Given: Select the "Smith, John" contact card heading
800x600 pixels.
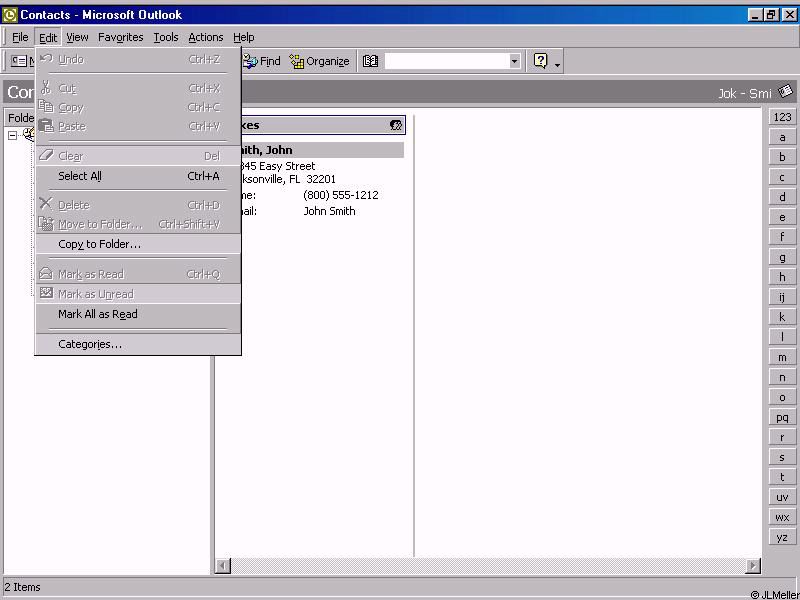Looking at the screenshot, I should (x=322, y=150).
